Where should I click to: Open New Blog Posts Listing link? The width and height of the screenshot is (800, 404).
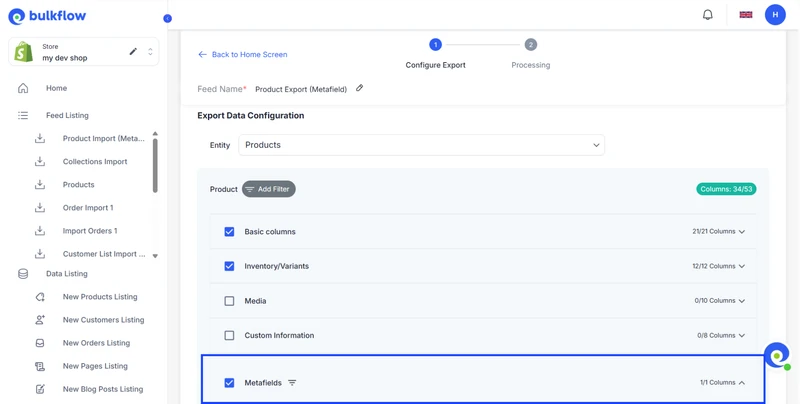point(103,389)
